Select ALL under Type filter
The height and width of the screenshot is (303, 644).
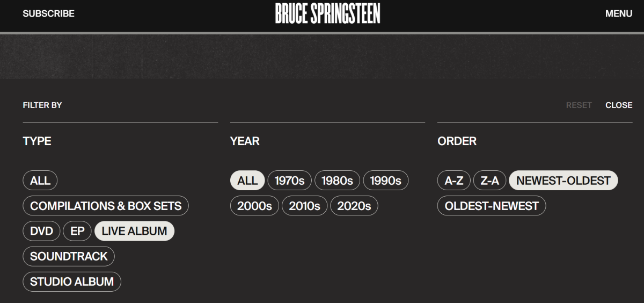coord(40,181)
